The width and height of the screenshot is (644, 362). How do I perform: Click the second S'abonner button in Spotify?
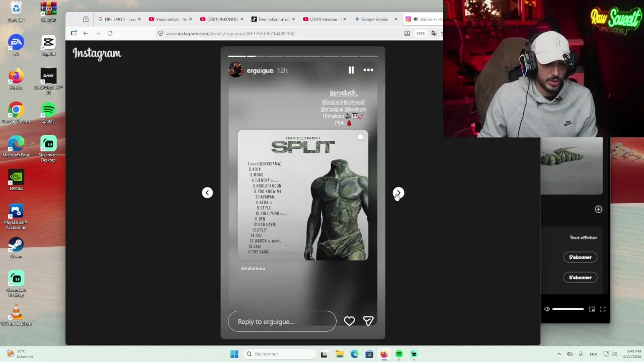tap(580, 278)
